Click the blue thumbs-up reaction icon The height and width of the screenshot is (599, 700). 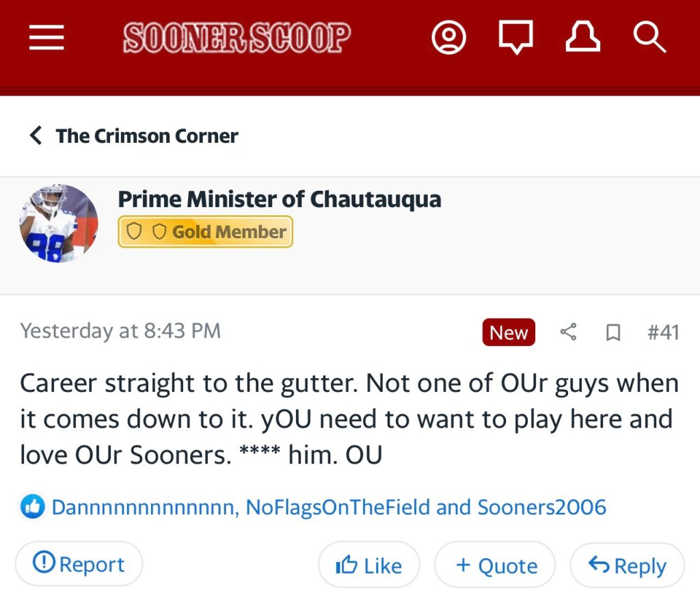click(32, 507)
